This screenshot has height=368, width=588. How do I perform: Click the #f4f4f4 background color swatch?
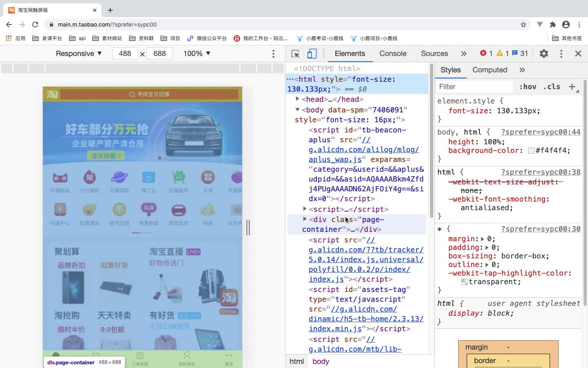click(531, 151)
